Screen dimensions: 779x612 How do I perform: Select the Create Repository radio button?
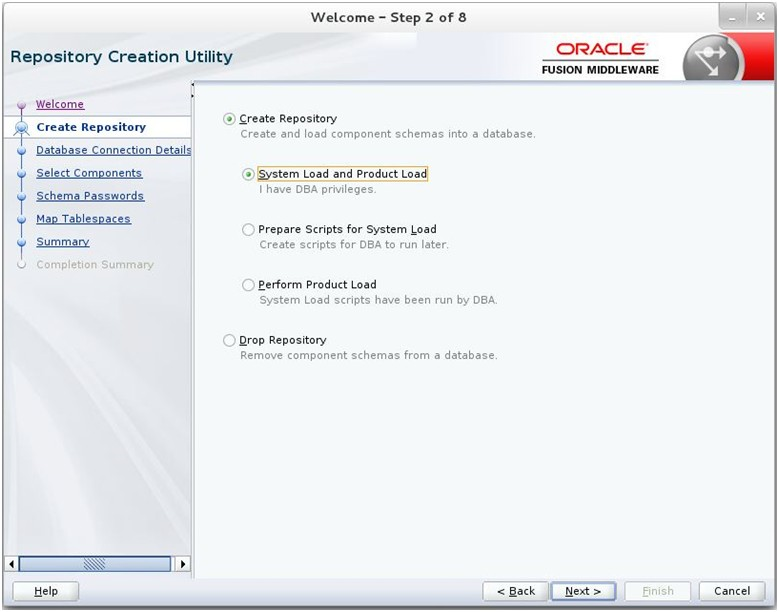(x=229, y=119)
